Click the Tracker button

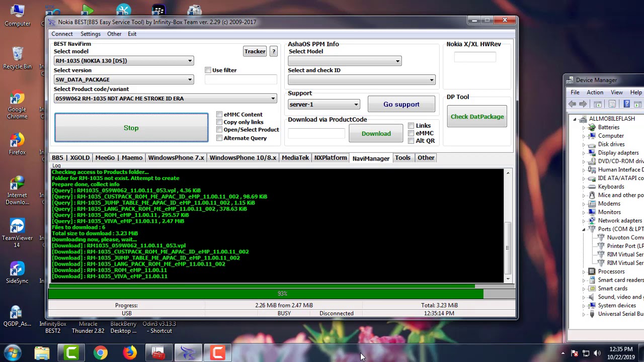coord(255,51)
